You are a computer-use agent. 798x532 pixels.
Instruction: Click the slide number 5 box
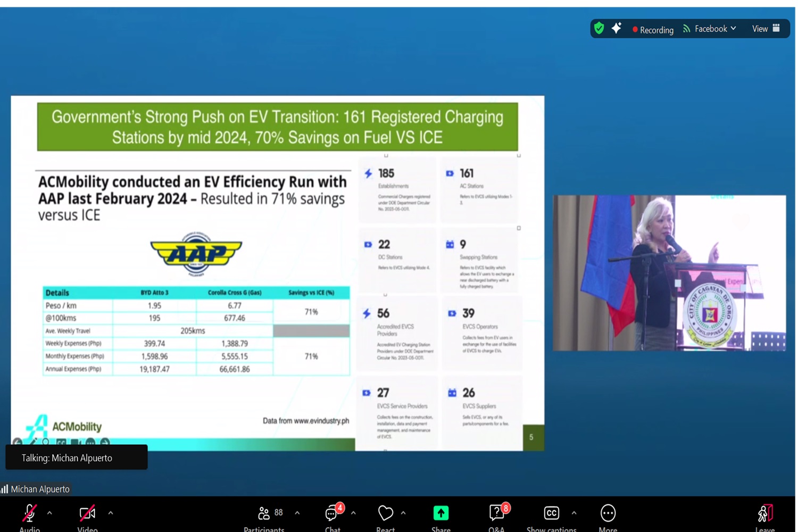point(533,437)
